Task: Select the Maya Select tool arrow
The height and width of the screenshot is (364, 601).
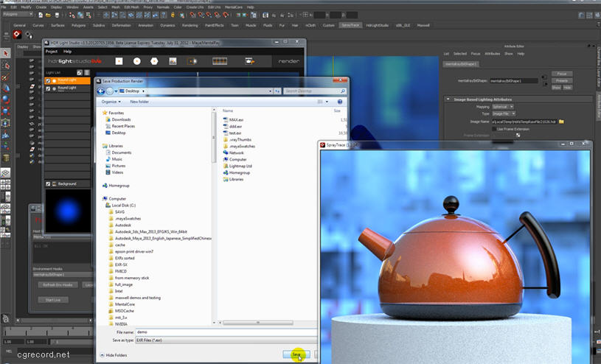Action: 6,54
